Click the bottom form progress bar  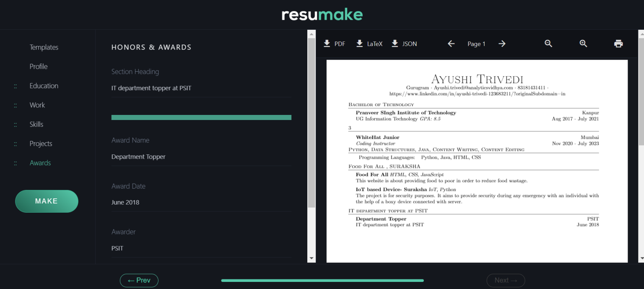(322, 280)
